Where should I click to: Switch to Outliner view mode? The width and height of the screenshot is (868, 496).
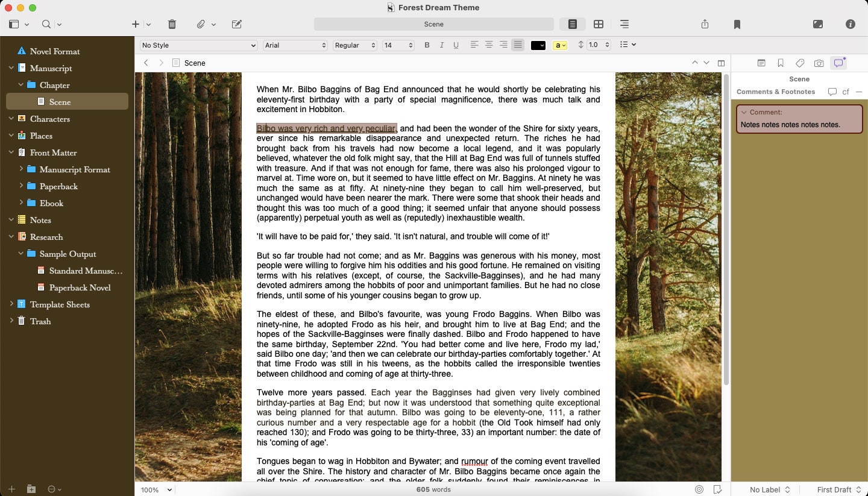pos(624,24)
